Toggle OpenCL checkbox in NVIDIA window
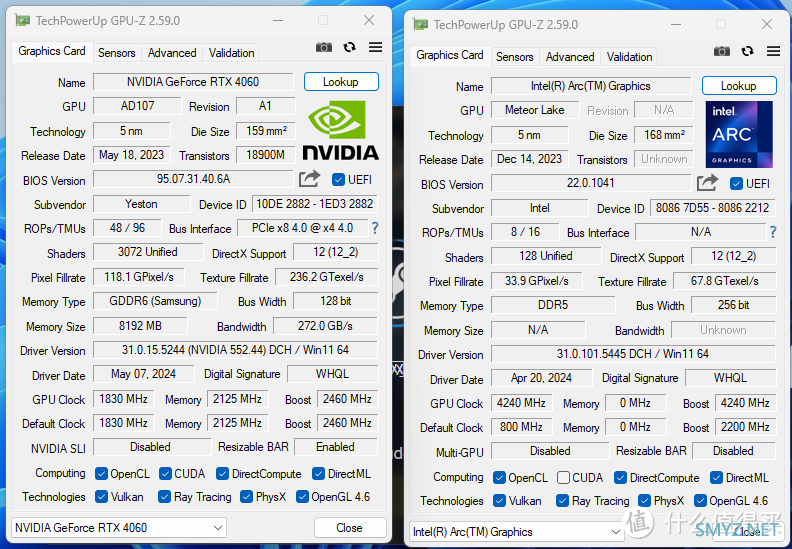This screenshot has width=792, height=549. coord(102,474)
